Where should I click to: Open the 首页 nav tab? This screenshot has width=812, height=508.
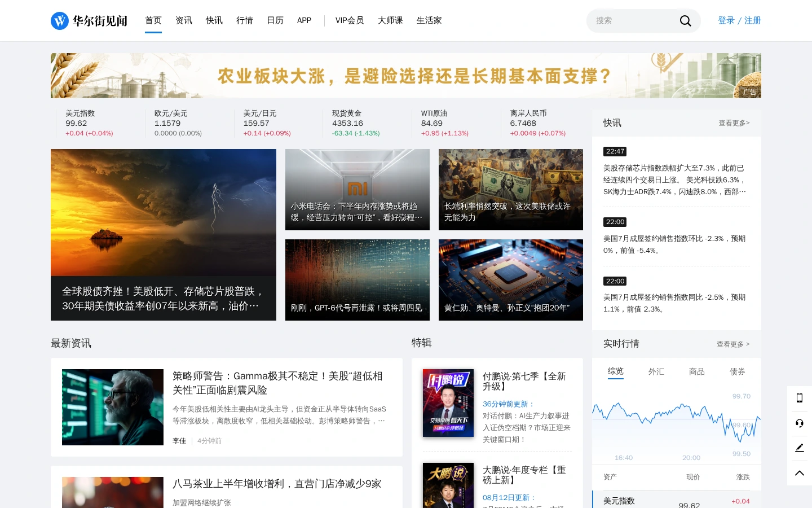[x=153, y=20]
